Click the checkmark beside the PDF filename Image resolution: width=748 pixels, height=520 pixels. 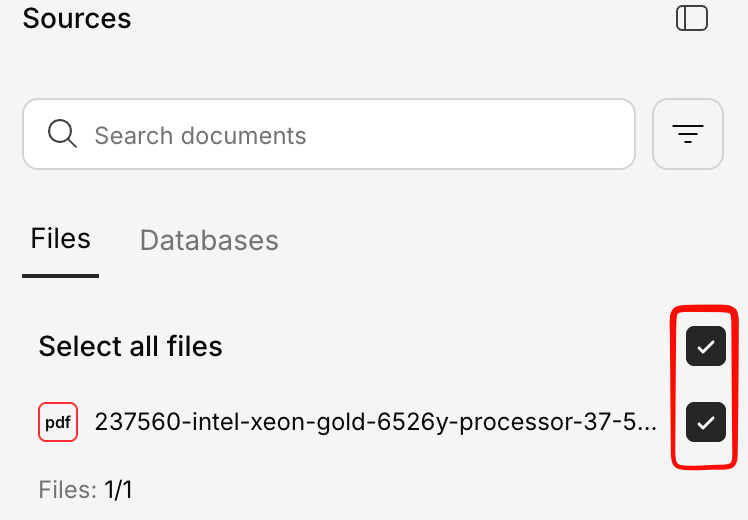(706, 422)
